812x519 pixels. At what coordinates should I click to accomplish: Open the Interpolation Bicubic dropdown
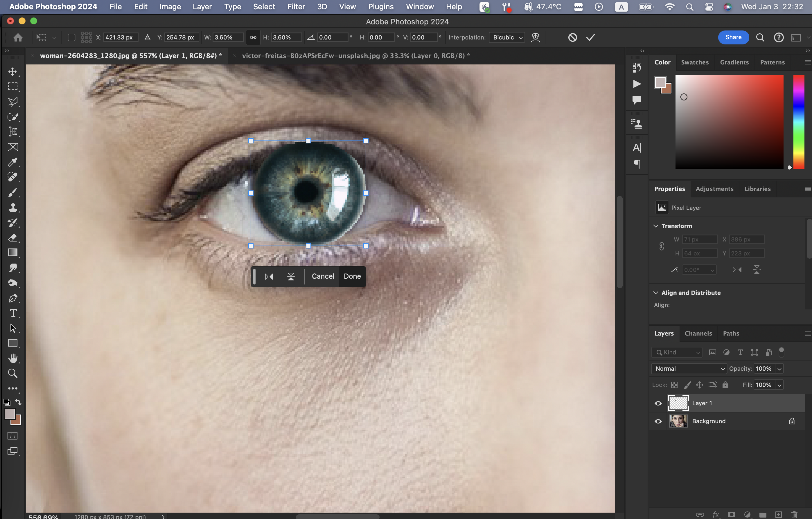pyautogui.click(x=507, y=37)
